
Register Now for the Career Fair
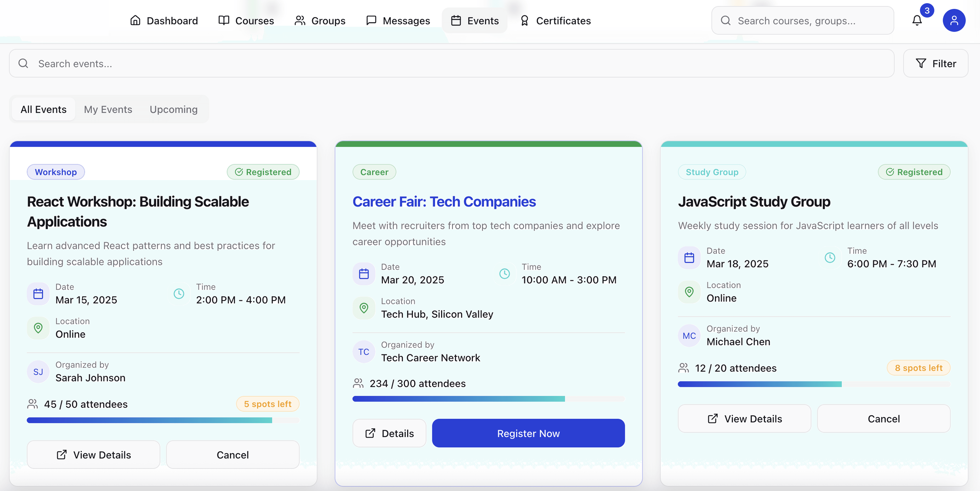528,433
